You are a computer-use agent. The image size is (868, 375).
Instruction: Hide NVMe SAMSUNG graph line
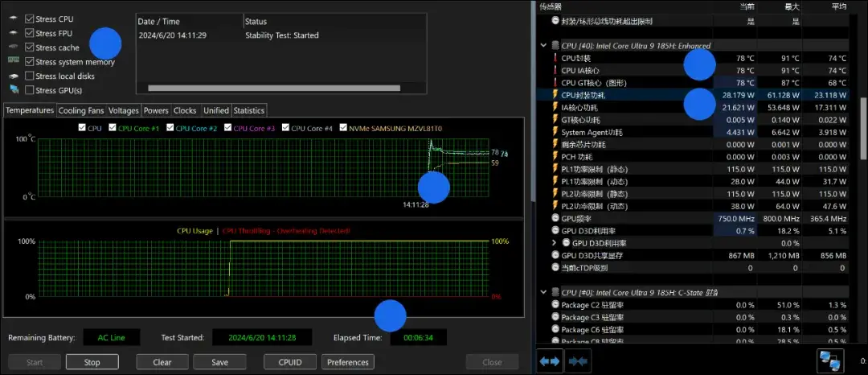[x=343, y=128]
